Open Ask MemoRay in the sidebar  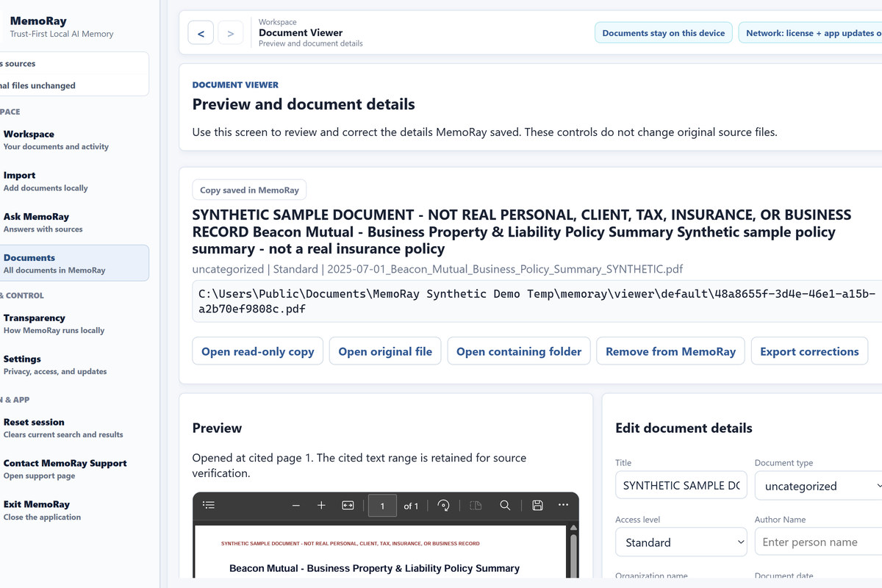point(73,222)
